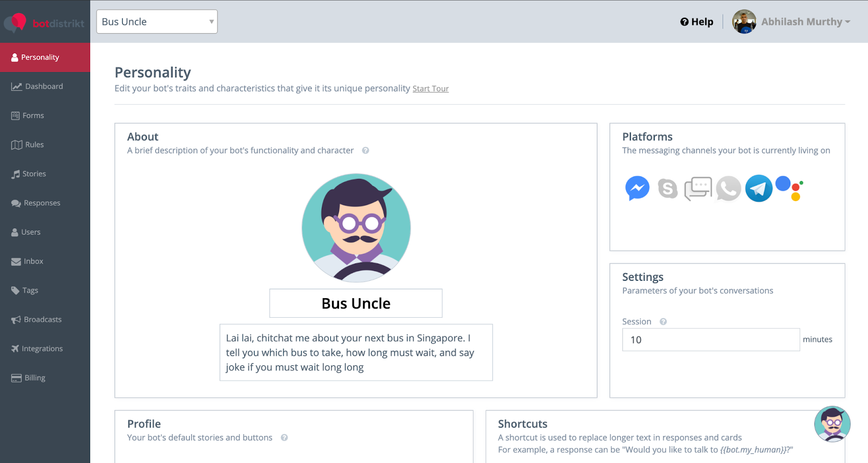Click the Billing card icon
Viewport: 868px width, 463px height.
coord(16,378)
